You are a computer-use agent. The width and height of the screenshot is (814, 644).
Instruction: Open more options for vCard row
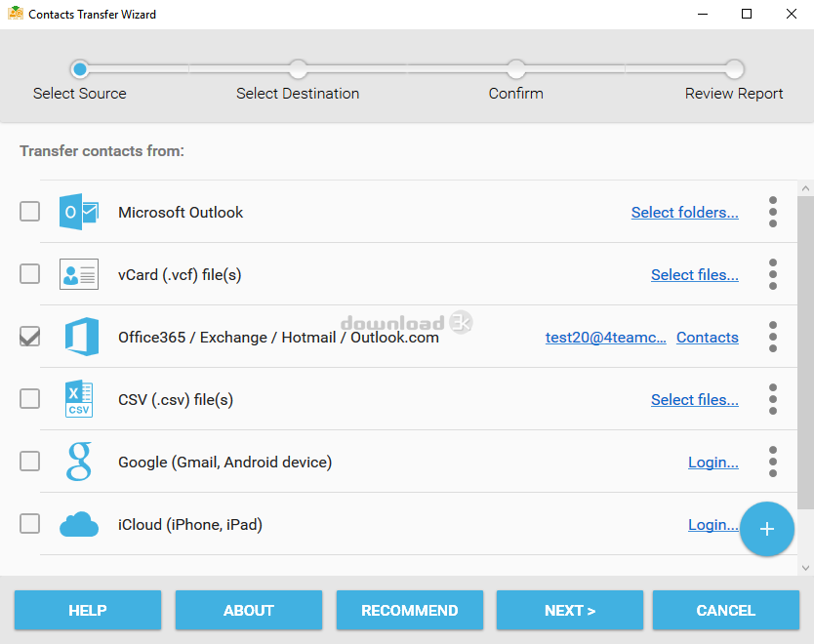tap(772, 274)
